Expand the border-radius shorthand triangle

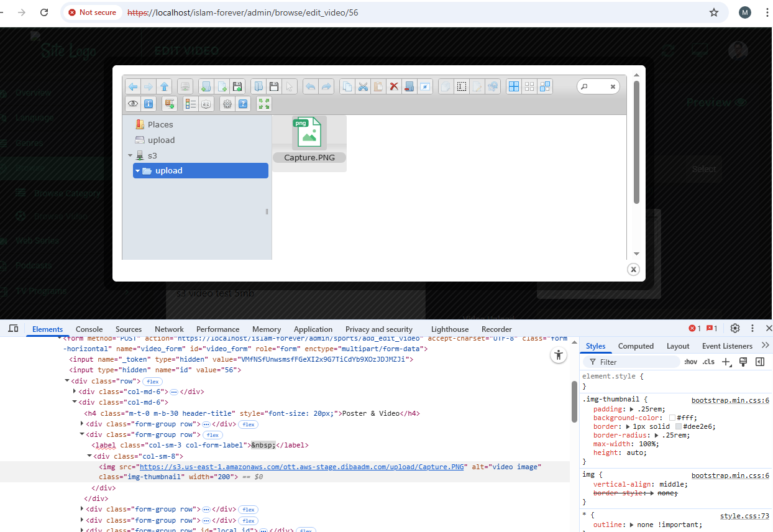pyautogui.click(x=657, y=435)
